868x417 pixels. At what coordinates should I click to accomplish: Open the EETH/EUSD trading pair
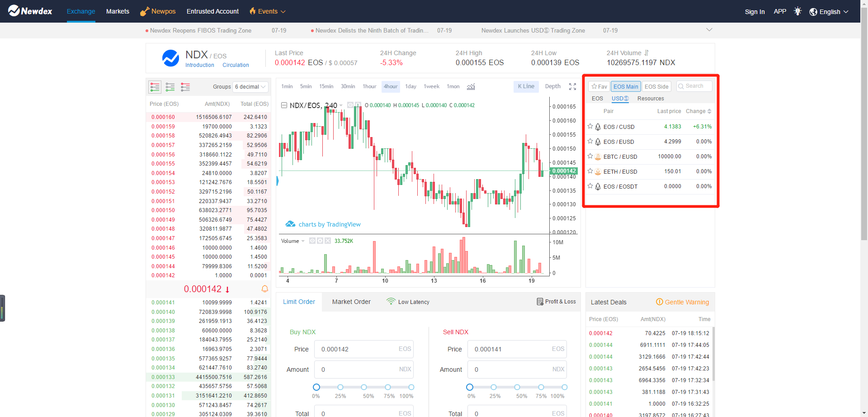[650, 171]
